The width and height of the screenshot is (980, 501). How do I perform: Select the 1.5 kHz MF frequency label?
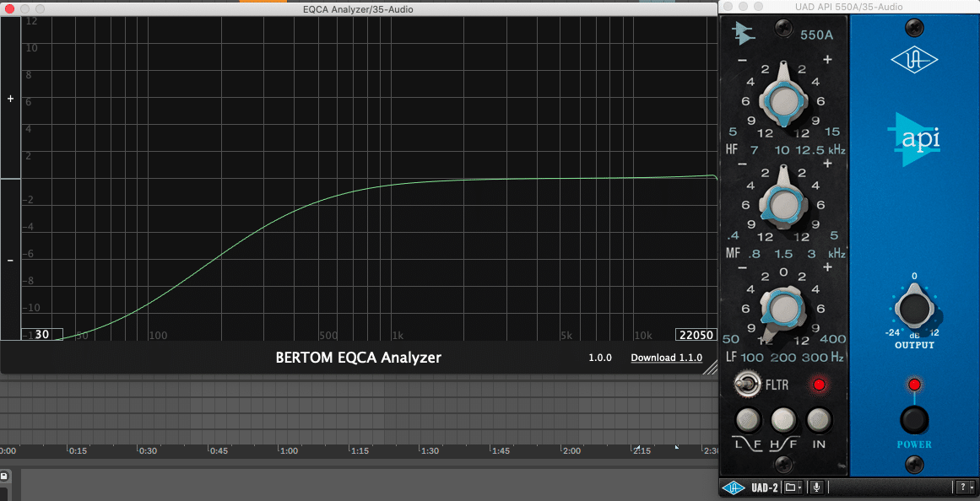pos(784,254)
